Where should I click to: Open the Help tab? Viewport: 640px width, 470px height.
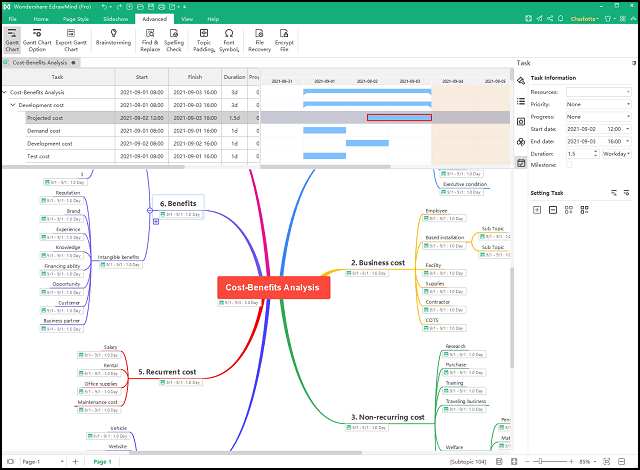(x=213, y=19)
